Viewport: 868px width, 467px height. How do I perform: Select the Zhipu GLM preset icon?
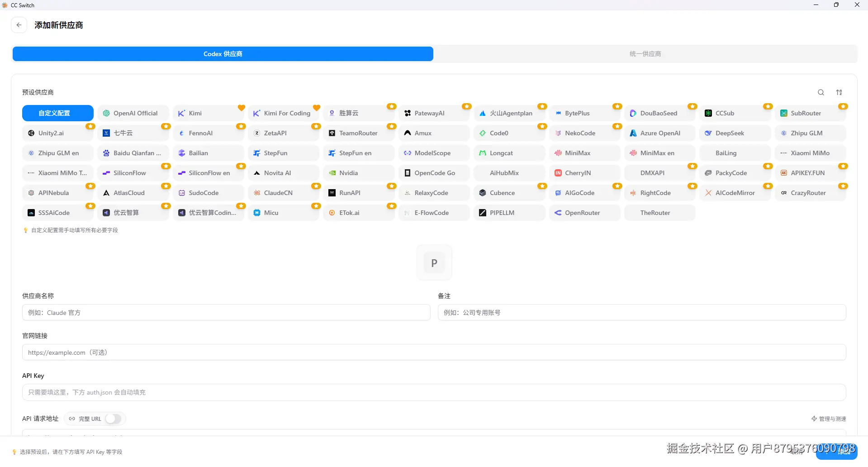784,133
